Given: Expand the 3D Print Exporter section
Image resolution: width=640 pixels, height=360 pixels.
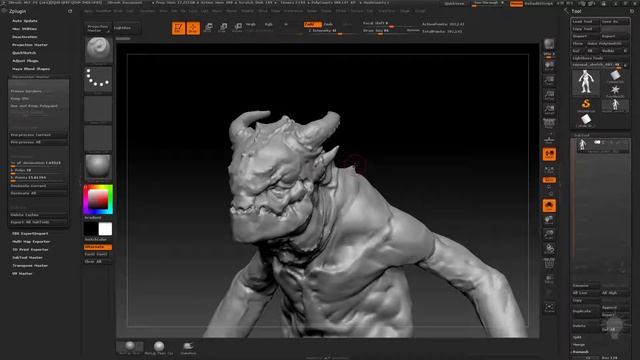Looking at the screenshot, I should [x=30, y=249].
